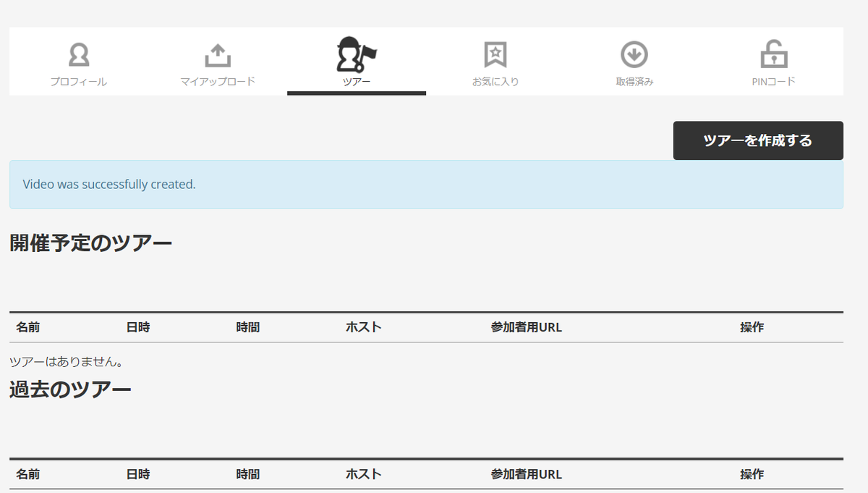The width and height of the screenshot is (868, 493).
Task: Click the My Upload tray icon
Action: click(218, 54)
